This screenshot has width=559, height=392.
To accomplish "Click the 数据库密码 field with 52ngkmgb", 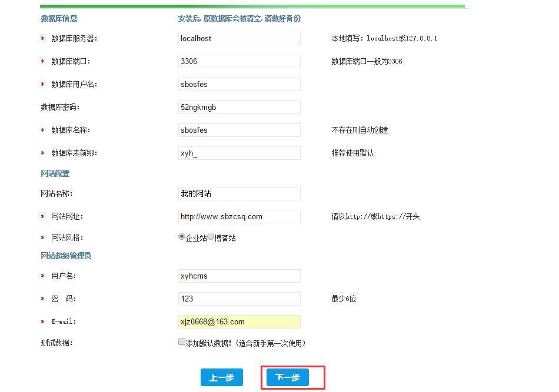I will pyautogui.click(x=239, y=107).
